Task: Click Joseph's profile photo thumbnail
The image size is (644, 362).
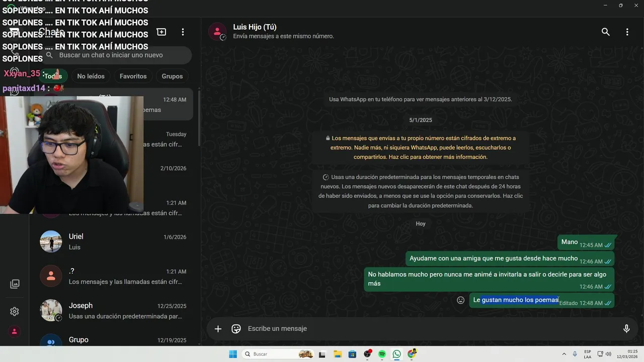Action: (x=51, y=310)
